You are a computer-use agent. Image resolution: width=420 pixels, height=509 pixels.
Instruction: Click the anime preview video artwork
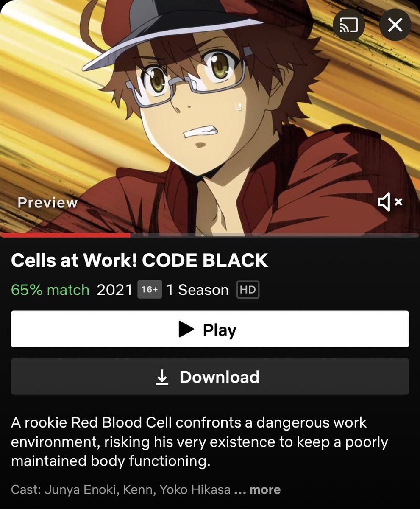pyautogui.click(x=210, y=117)
